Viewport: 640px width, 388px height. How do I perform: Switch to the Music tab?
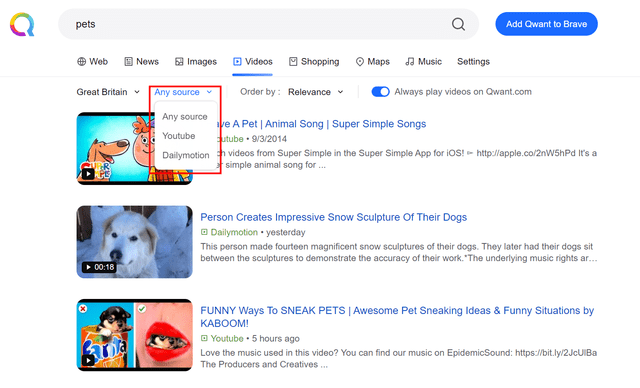pos(423,62)
